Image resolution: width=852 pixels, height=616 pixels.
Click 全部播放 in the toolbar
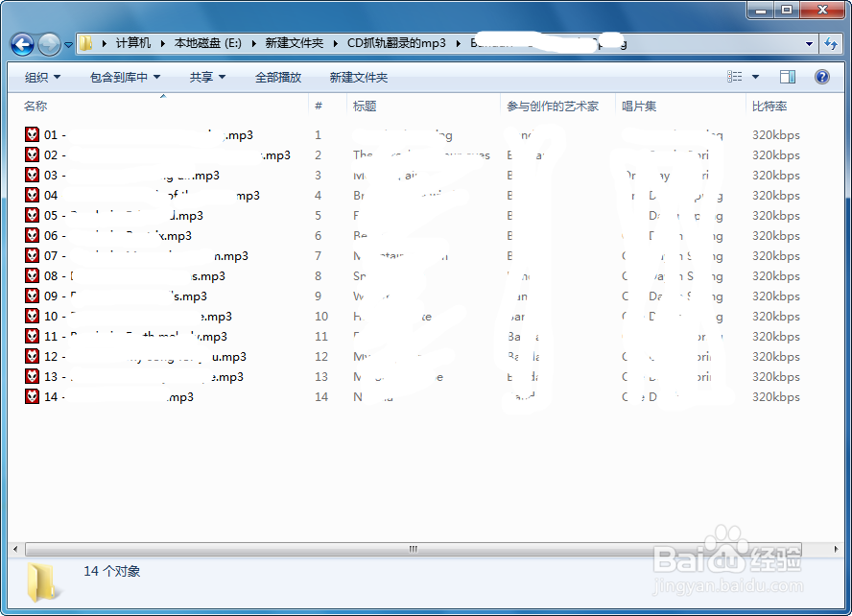coord(278,78)
